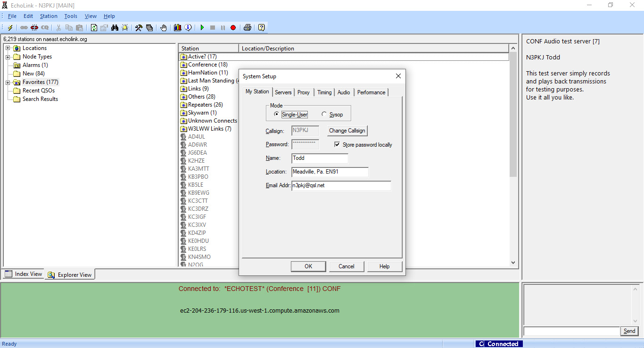This screenshot has height=348, width=644.
Task: Open the Station menu
Action: [x=49, y=16]
